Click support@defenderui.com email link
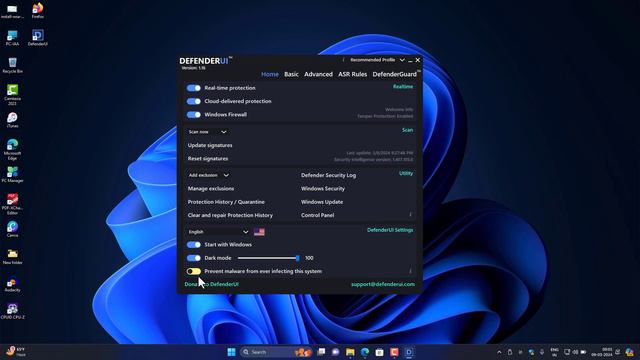Viewport: 640px width, 360px height. pyautogui.click(x=383, y=284)
